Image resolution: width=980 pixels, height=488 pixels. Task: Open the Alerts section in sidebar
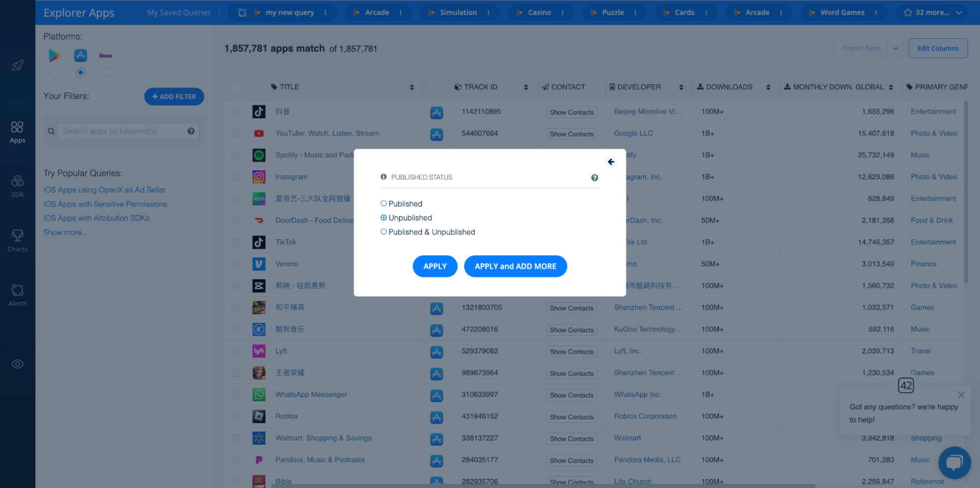(x=18, y=295)
